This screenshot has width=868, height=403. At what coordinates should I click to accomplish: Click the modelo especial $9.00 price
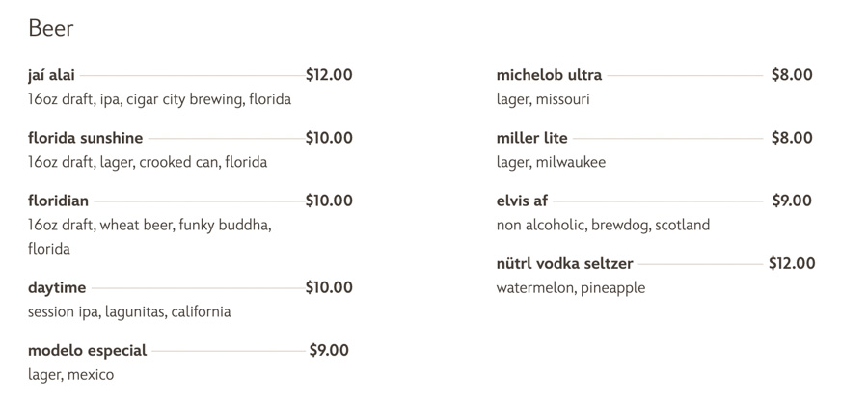[329, 350]
